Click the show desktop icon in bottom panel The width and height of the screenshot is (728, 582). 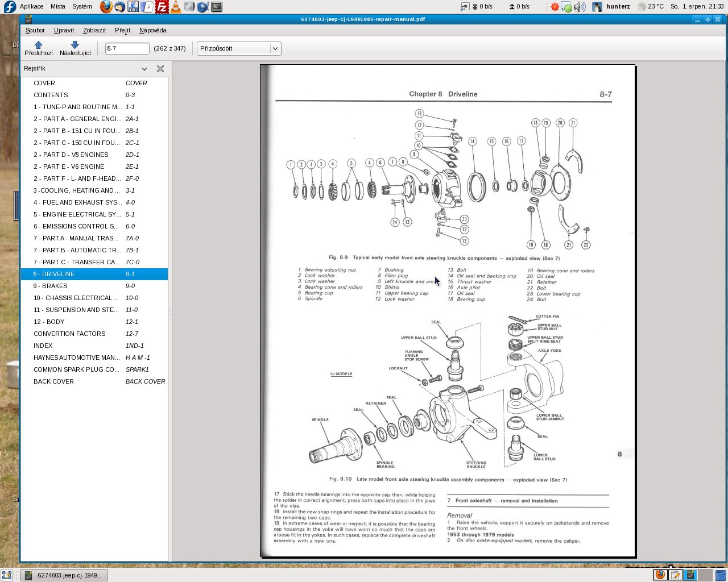tap(7, 575)
